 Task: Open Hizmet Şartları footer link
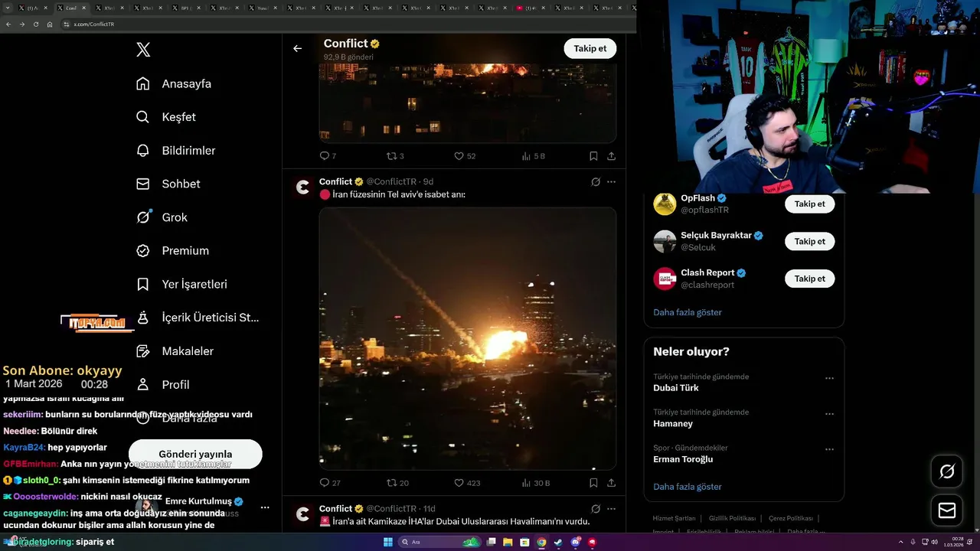click(674, 518)
